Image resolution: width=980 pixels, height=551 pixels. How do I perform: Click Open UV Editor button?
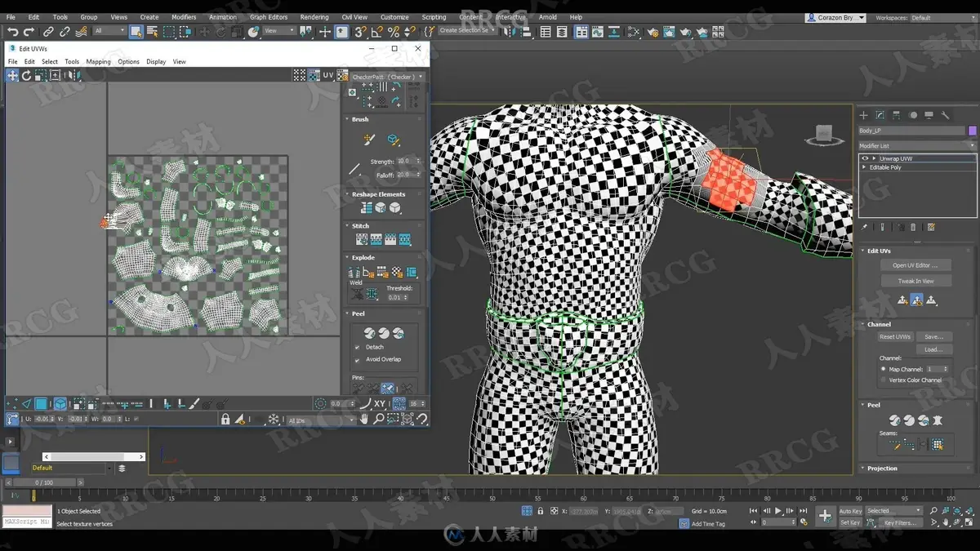tap(915, 265)
